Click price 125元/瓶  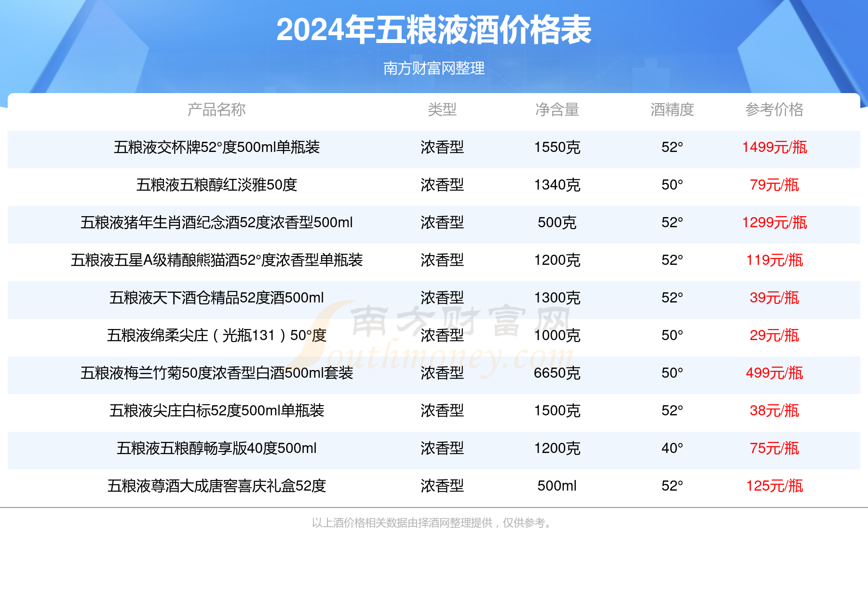774,486
